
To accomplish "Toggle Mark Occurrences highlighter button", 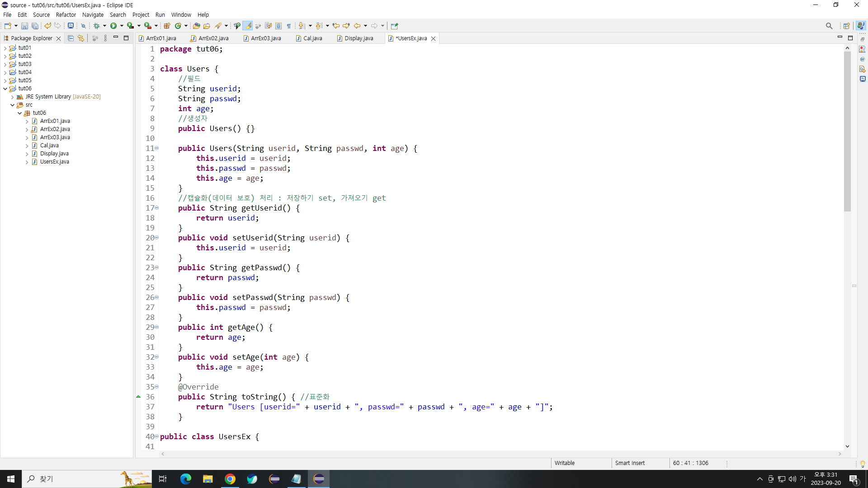I will pyautogui.click(x=248, y=26).
